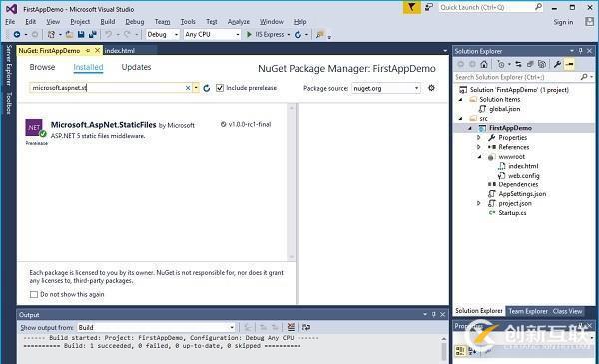Click the account avatar icon near Sign in
599x364 pixels.
pos(589,21)
